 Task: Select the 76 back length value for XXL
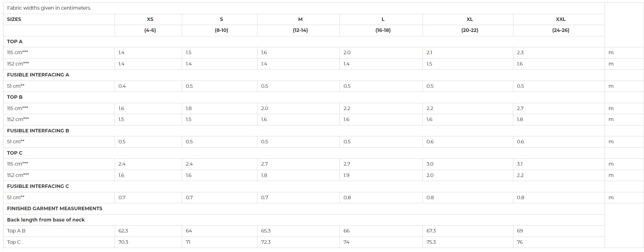pyautogui.click(x=520, y=242)
